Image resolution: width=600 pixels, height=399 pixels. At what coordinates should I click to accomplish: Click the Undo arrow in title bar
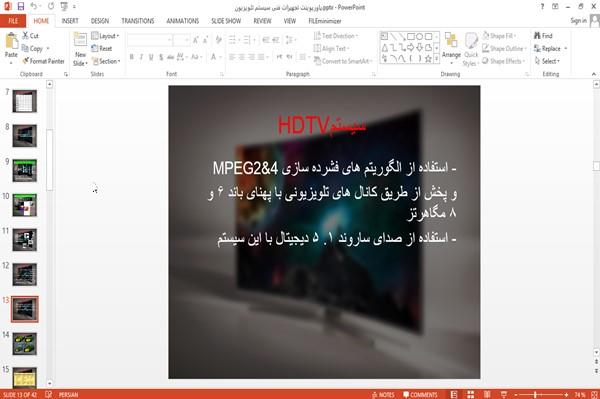(x=34, y=7)
